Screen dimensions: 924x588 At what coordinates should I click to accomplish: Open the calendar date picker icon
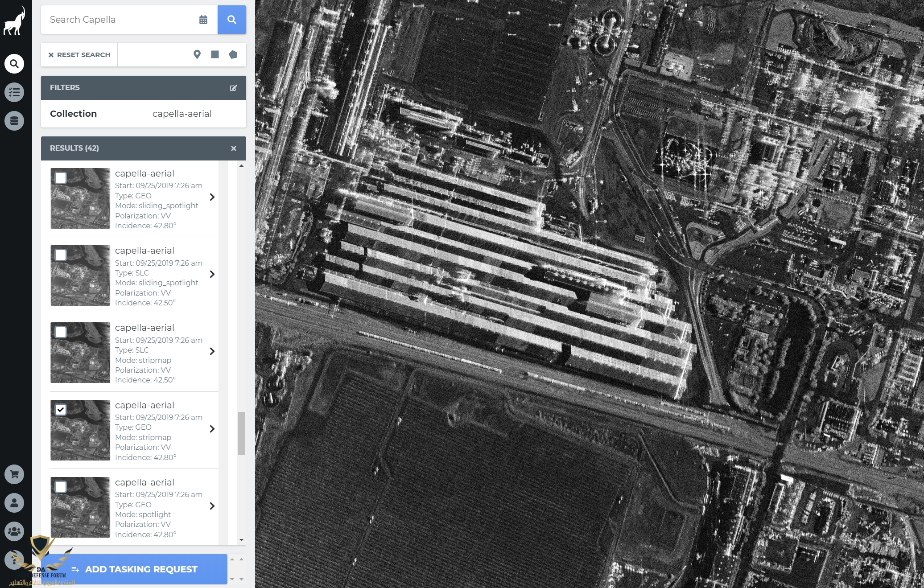tap(203, 20)
